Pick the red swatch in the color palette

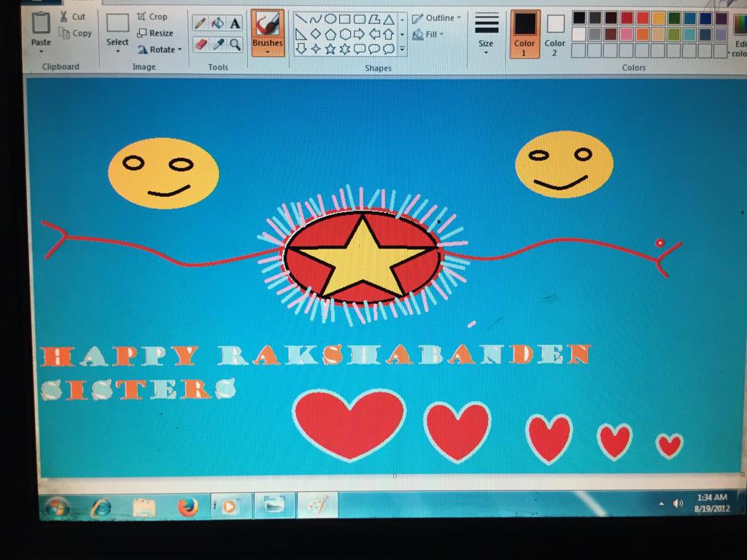pyautogui.click(x=626, y=18)
